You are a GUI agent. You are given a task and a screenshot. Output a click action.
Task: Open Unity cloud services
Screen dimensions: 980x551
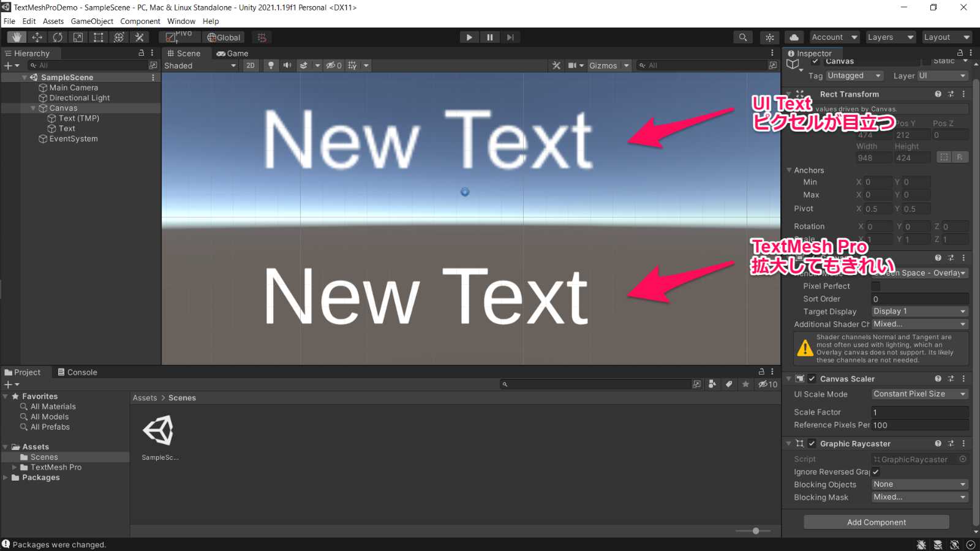click(794, 37)
